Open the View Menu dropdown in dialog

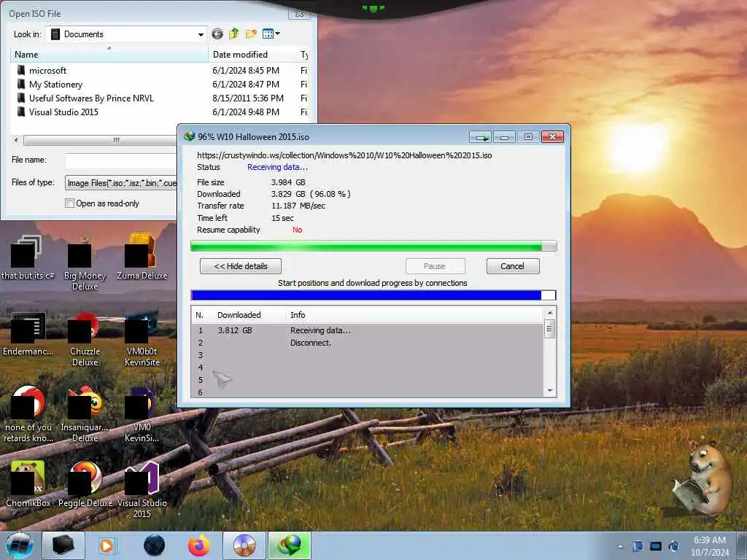(271, 34)
